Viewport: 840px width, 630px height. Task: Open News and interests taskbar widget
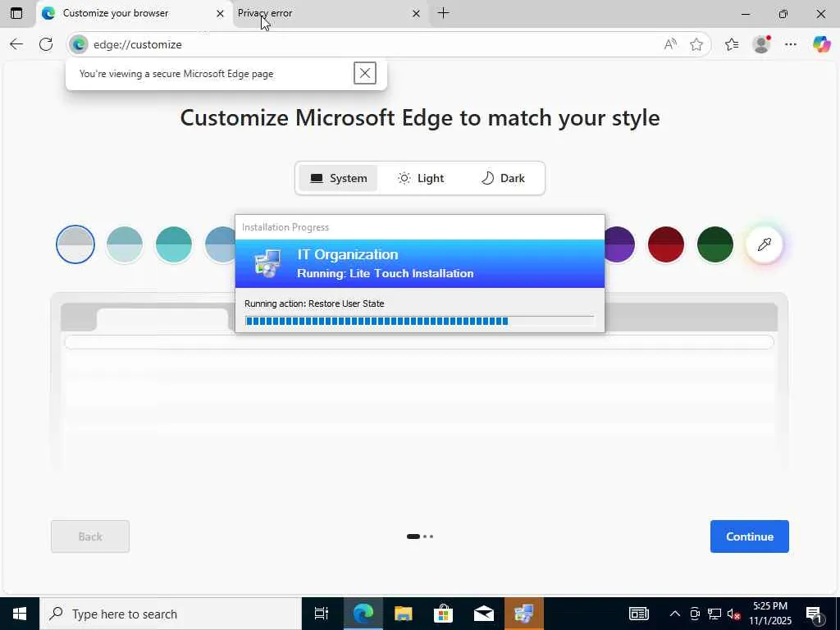click(638, 614)
